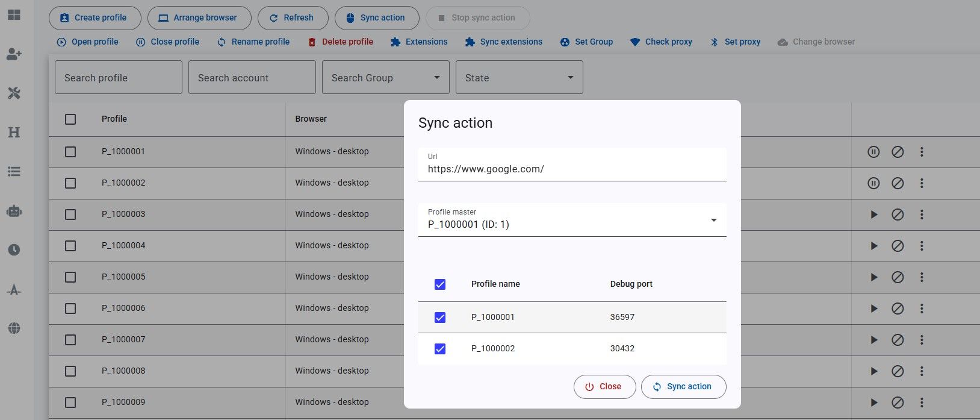Uncheck select-all checkbox in Sync action dialog
The height and width of the screenshot is (420, 980).
pyautogui.click(x=440, y=284)
